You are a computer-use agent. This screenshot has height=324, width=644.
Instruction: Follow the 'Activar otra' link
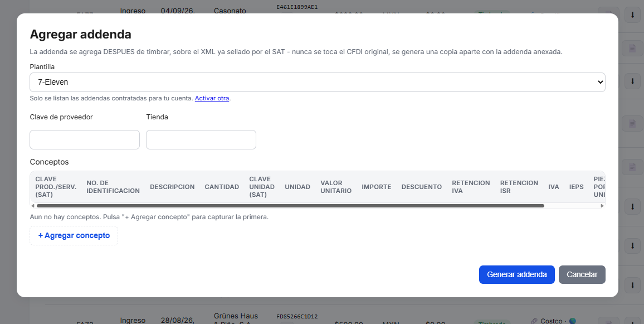(212, 98)
